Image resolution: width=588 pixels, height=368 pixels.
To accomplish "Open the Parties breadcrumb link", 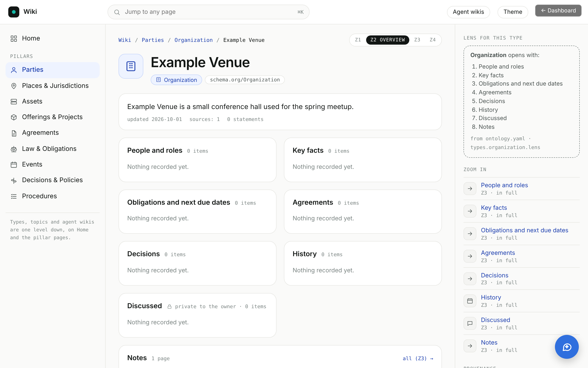I will click(x=153, y=40).
